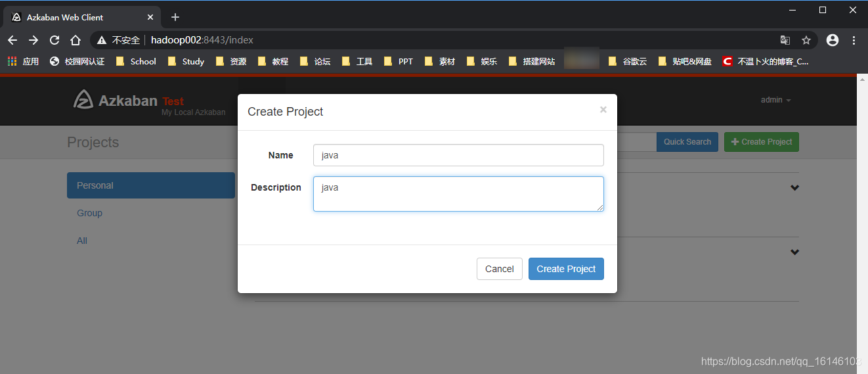Click the red Test label in header
Screen dimensions: 868x374
(173, 101)
